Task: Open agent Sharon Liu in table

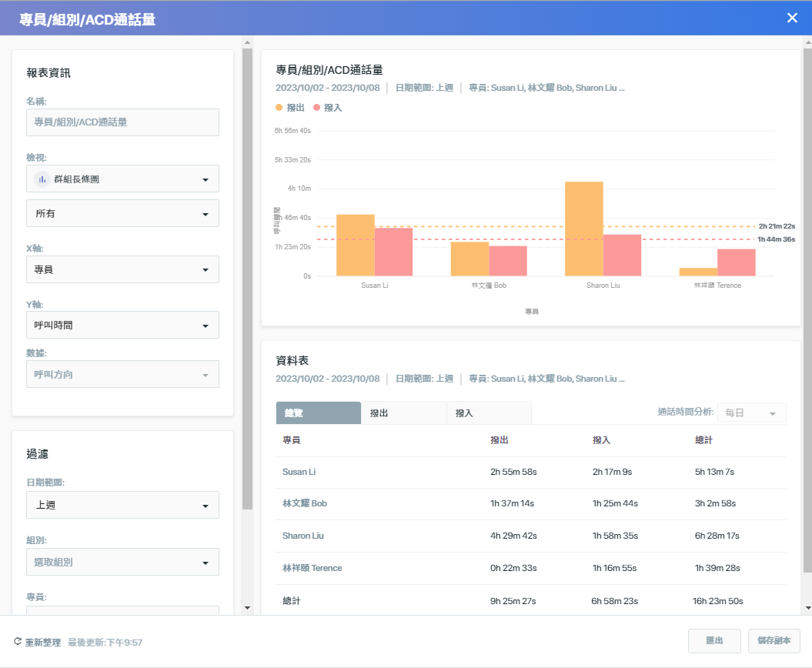Action: pyautogui.click(x=303, y=536)
